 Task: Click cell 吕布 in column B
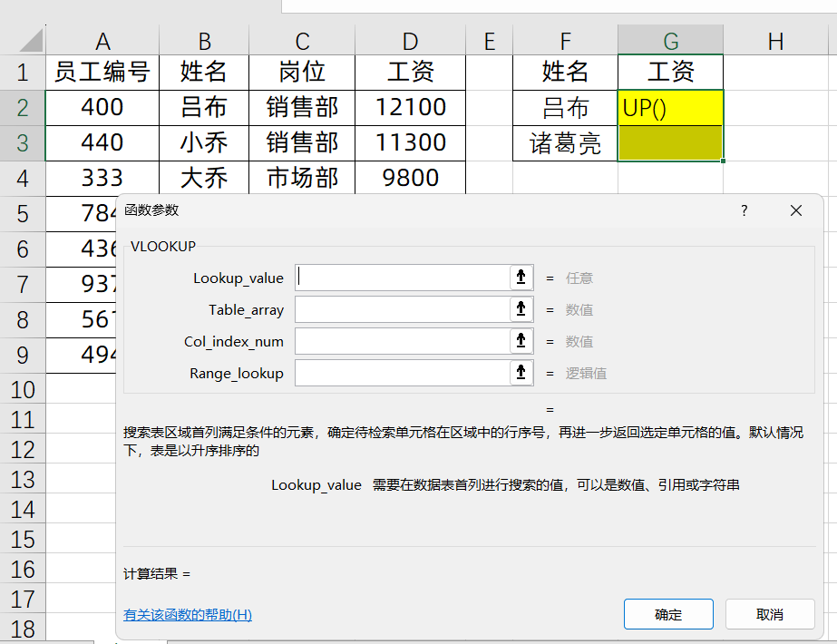click(x=204, y=108)
